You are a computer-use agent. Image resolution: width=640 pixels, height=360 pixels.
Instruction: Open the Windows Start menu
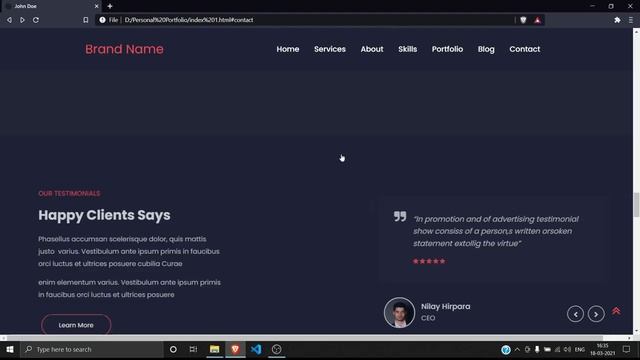coord(10,349)
